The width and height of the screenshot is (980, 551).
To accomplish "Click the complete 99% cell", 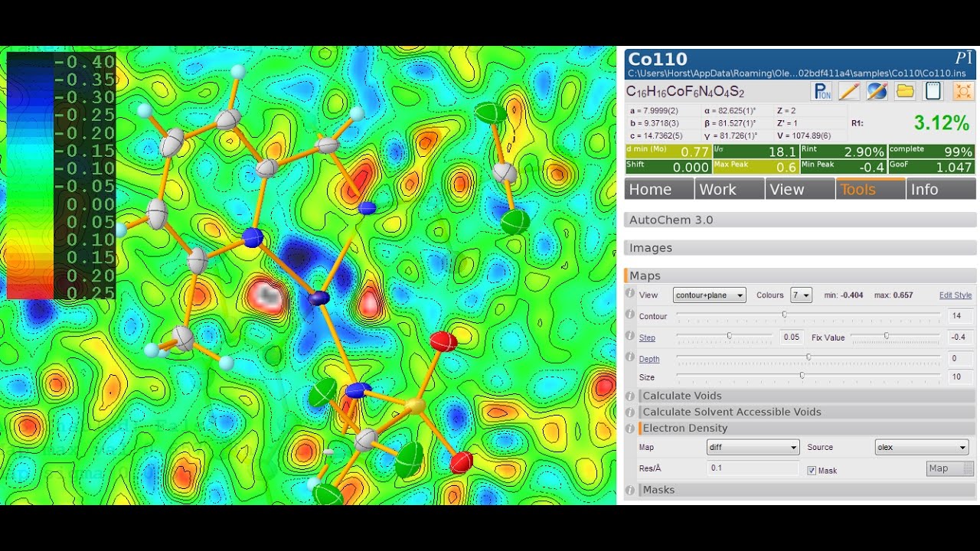I will point(932,152).
